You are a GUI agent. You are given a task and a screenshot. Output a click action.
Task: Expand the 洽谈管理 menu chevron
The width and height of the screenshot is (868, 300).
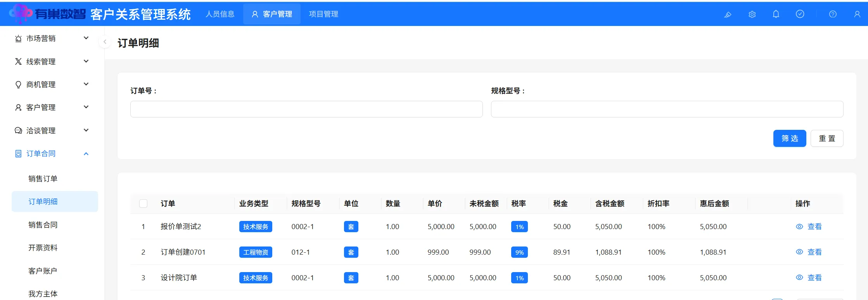point(86,130)
